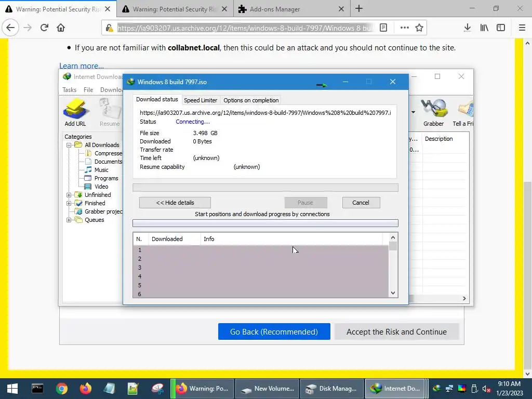Image resolution: width=532 pixels, height=399 pixels.
Task: Open Firefox library icon
Action: (x=484, y=28)
